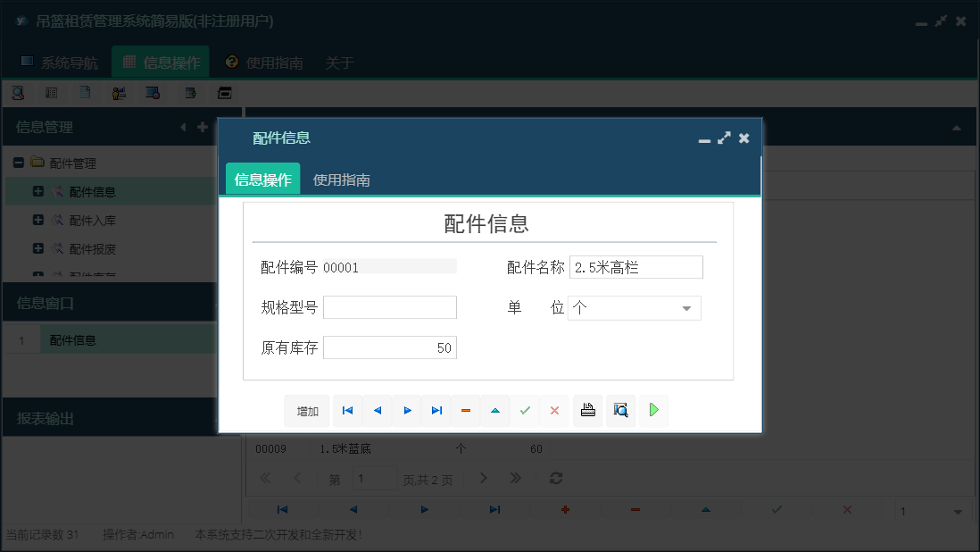Open the print preview in the dialog toolbar
Image resolution: width=980 pixels, height=552 pixels.
[620, 410]
